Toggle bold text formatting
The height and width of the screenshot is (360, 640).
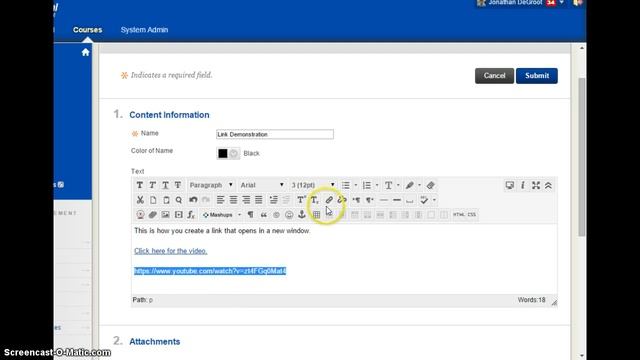140,185
